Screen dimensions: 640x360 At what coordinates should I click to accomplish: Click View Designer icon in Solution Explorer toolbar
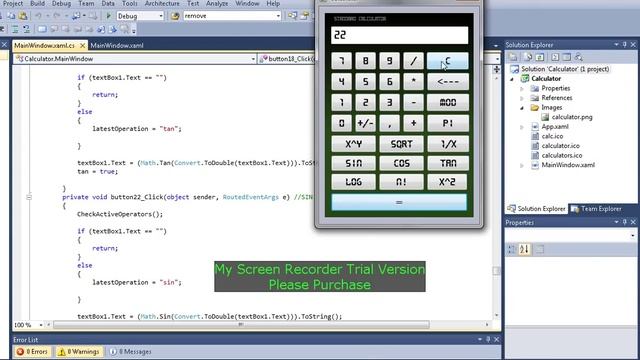567,57
